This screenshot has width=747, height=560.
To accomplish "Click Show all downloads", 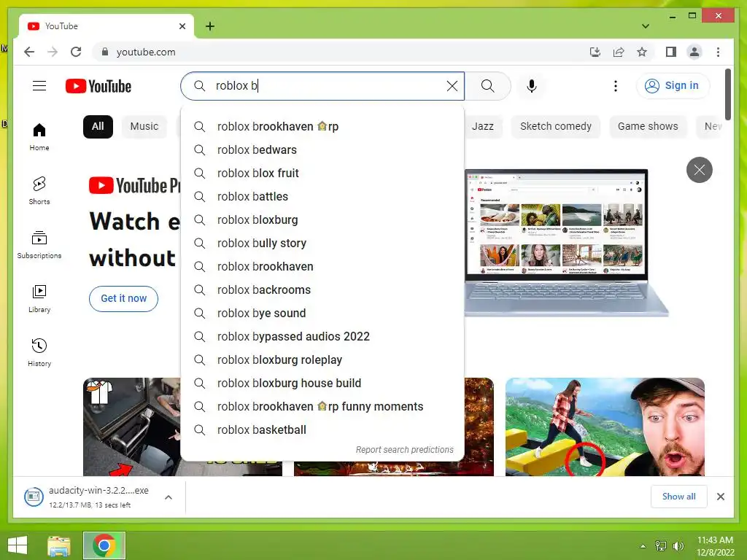I will [x=678, y=497].
